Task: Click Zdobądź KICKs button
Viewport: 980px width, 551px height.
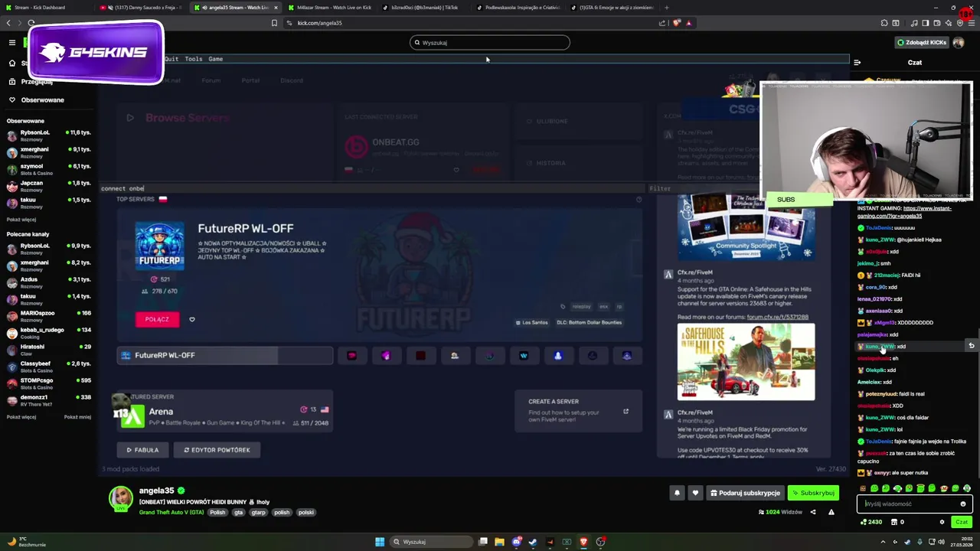Action: tap(920, 43)
